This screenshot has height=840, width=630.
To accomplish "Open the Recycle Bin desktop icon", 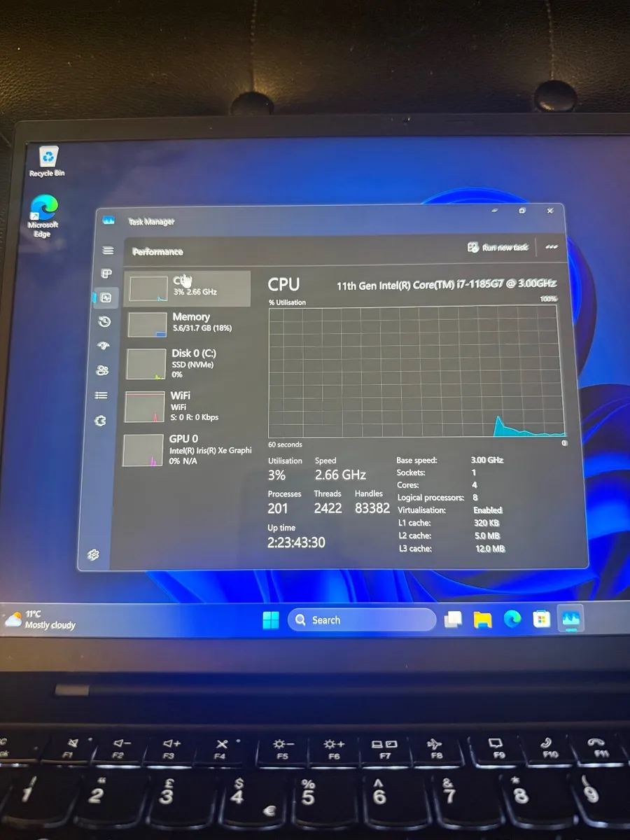I will (48, 161).
